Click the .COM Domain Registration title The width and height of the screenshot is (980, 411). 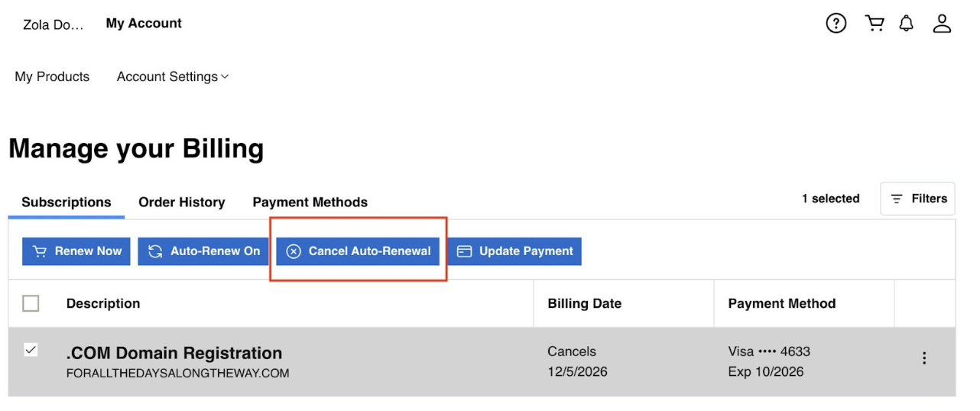174,353
